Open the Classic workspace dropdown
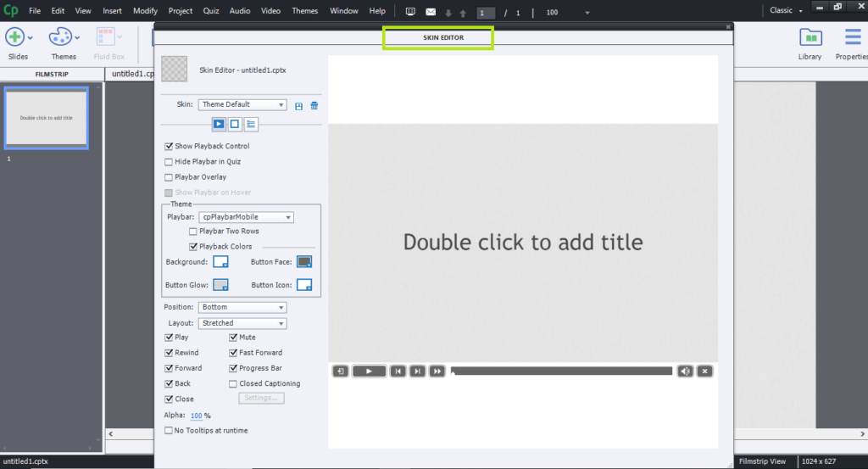The width and height of the screenshot is (868, 469). [x=786, y=10]
